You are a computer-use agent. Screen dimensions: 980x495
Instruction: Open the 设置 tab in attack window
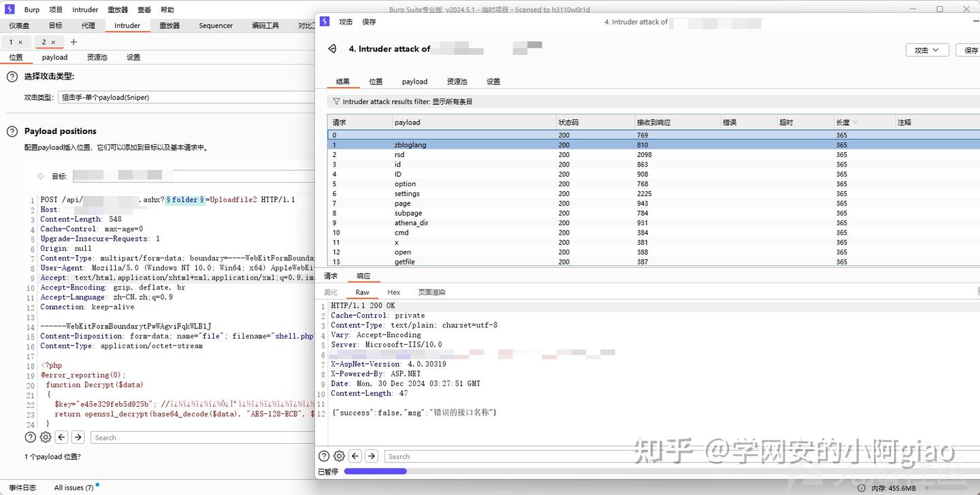pyautogui.click(x=493, y=82)
